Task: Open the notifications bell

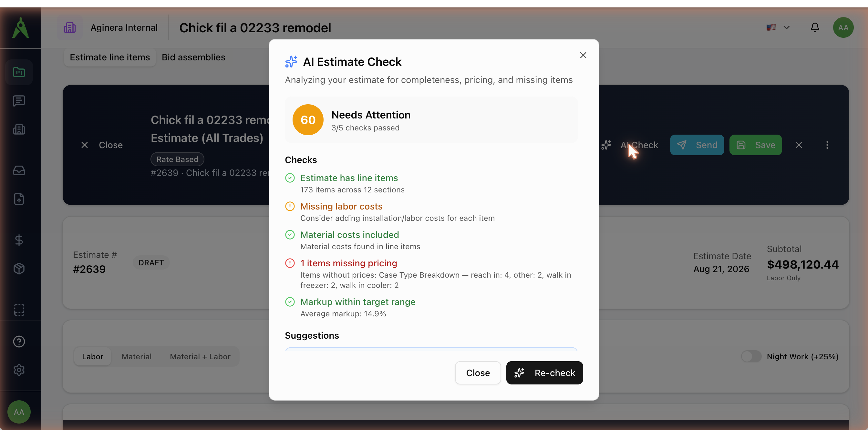Action: [x=815, y=27]
